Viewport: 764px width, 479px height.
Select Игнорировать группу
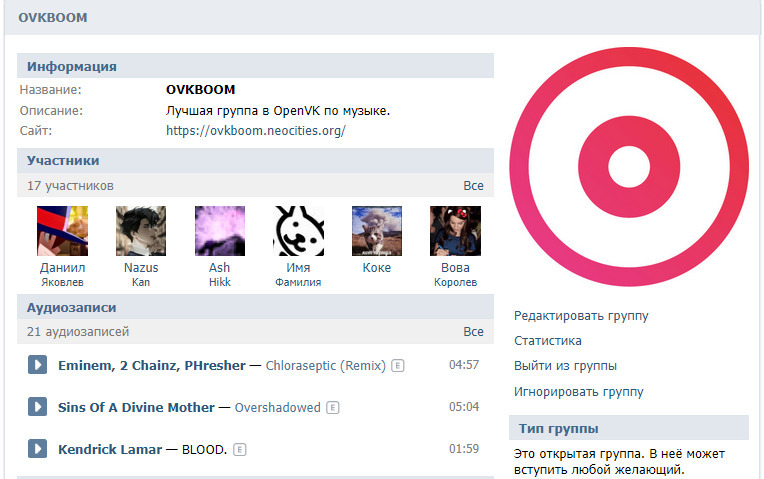click(x=578, y=392)
